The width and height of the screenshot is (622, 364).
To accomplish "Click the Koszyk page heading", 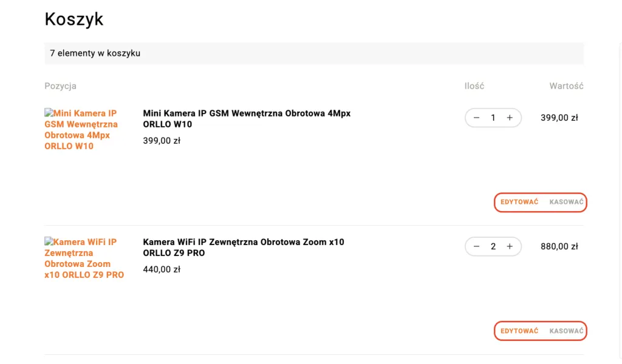I will pos(74,19).
